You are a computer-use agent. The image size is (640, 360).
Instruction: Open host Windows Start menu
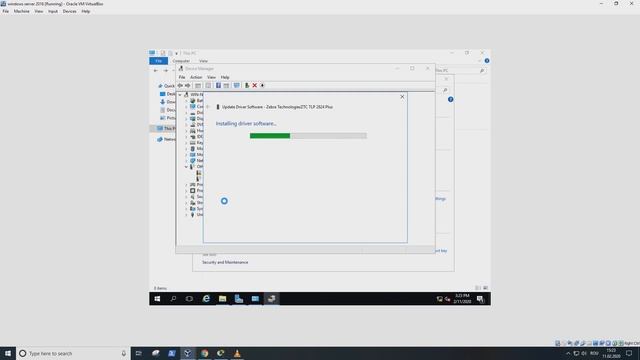click(8, 353)
